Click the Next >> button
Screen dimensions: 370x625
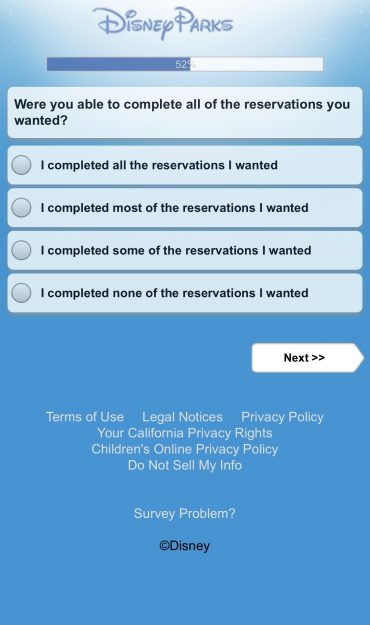307,358
